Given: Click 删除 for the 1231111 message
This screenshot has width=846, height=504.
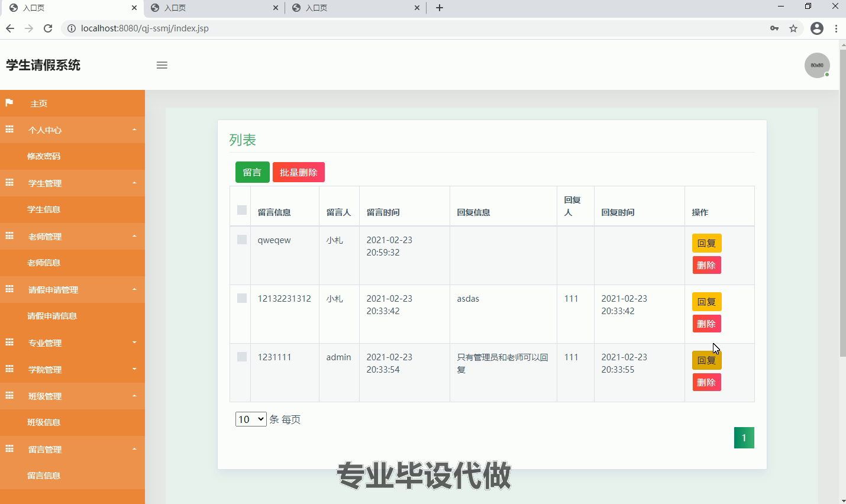Looking at the screenshot, I should click(707, 382).
